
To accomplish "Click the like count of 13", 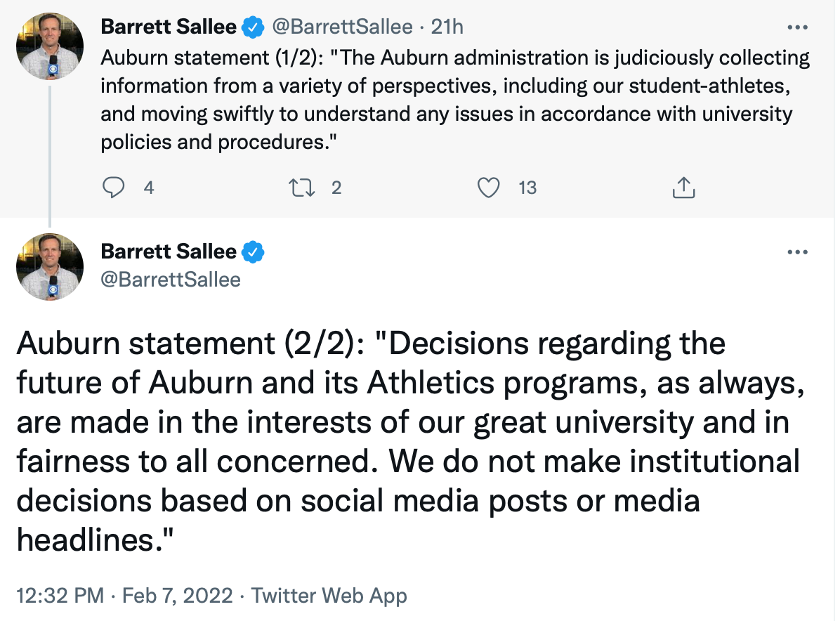I will click(527, 188).
